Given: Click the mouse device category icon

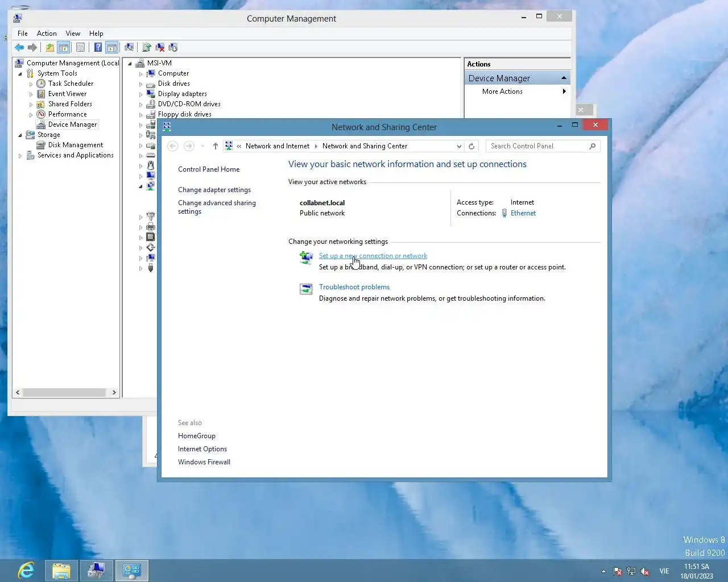Looking at the screenshot, I should click(151, 165).
